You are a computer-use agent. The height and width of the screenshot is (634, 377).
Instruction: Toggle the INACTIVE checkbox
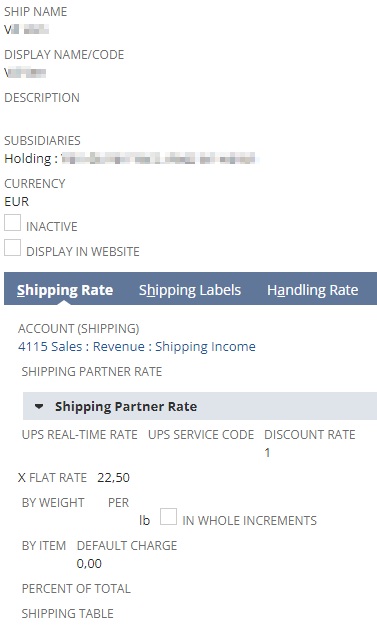tap(13, 223)
